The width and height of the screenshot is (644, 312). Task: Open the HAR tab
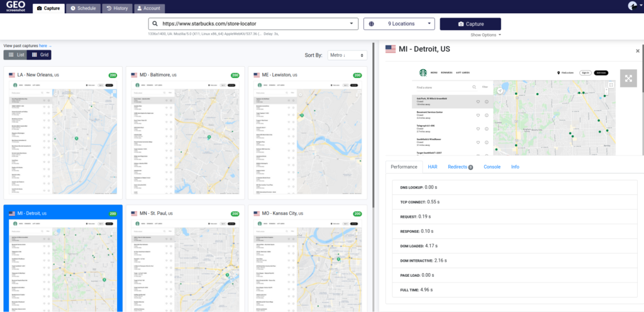click(433, 167)
